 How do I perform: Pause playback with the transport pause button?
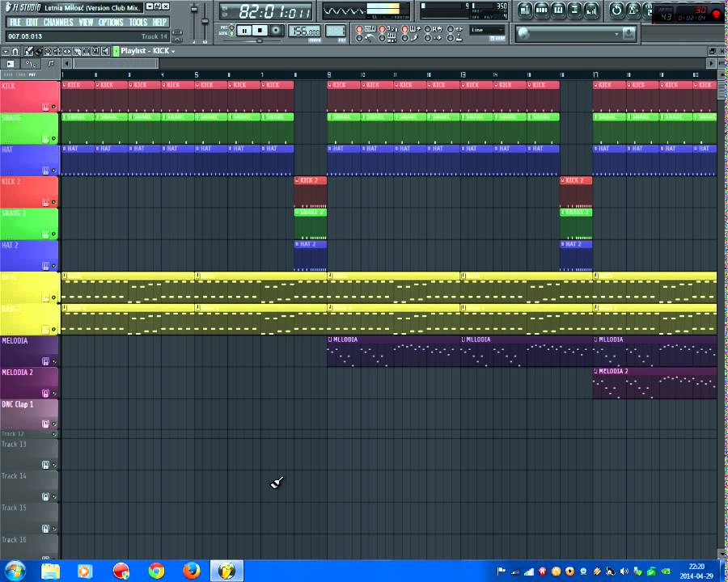pyautogui.click(x=244, y=31)
